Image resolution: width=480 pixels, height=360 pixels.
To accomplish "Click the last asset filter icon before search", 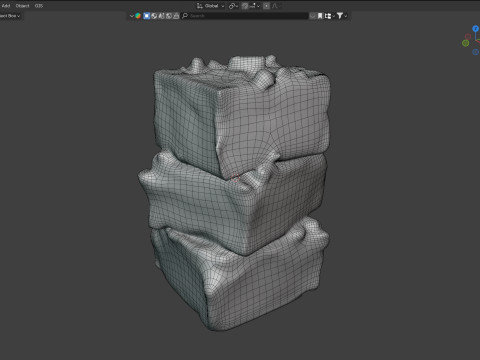I will [176, 16].
